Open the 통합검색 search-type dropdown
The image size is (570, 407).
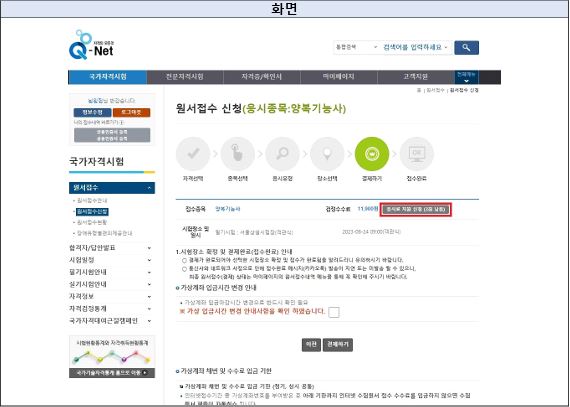tap(357, 48)
